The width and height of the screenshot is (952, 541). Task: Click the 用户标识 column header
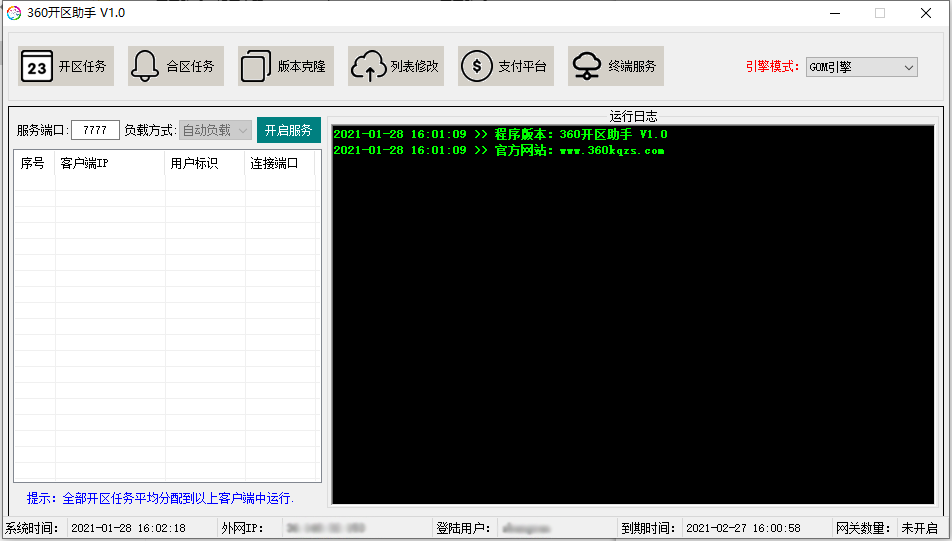point(205,163)
